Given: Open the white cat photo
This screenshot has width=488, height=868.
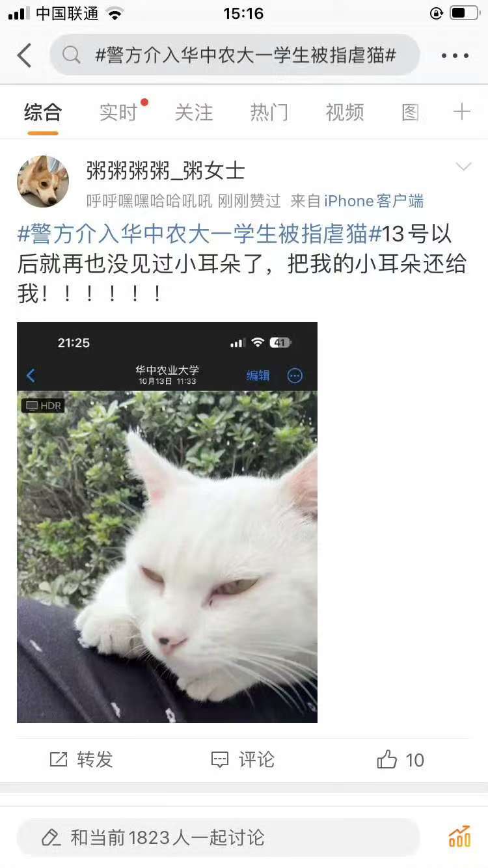Looking at the screenshot, I should [167, 522].
